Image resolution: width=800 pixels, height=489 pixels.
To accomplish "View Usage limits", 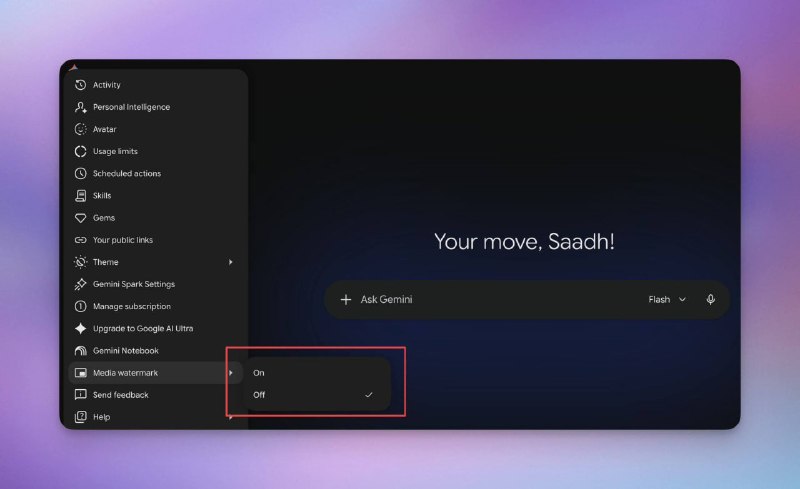I will pyautogui.click(x=155, y=152).
